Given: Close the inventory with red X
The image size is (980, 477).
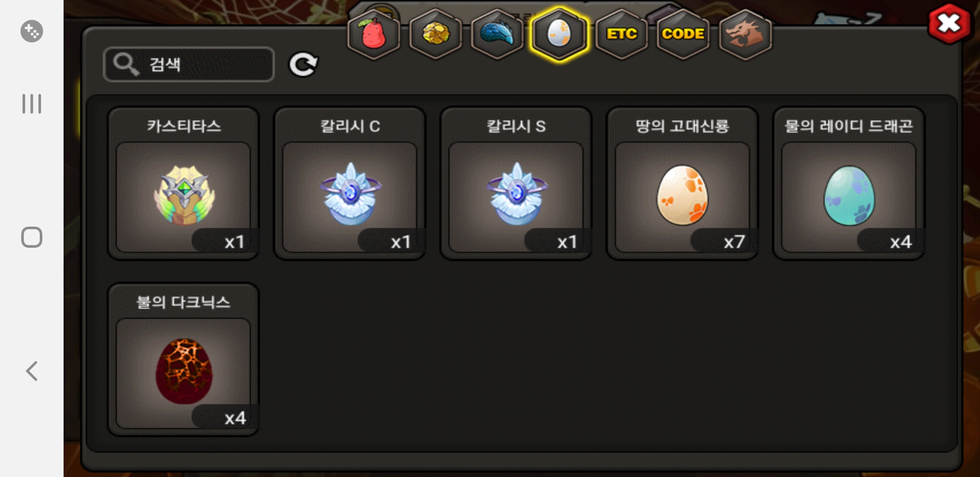Looking at the screenshot, I should coord(950,24).
